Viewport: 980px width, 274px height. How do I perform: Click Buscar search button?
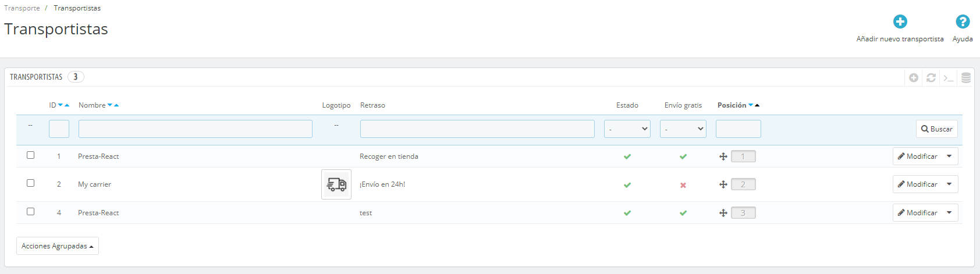coord(937,129)
